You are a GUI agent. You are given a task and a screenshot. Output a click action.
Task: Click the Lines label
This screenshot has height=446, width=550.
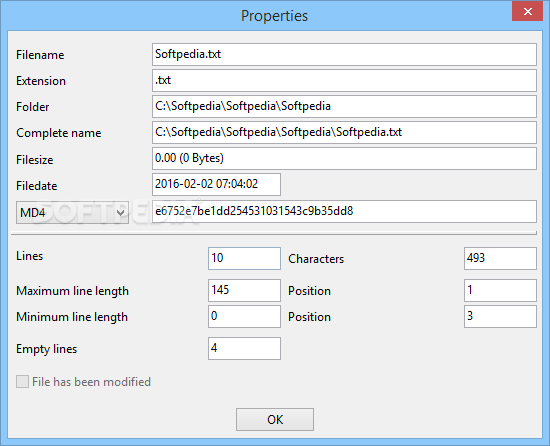29,256
